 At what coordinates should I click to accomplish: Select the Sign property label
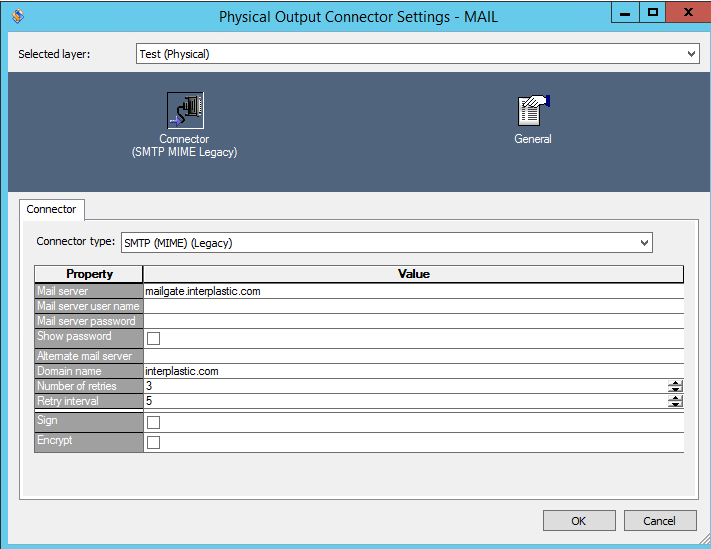[89, 422]
